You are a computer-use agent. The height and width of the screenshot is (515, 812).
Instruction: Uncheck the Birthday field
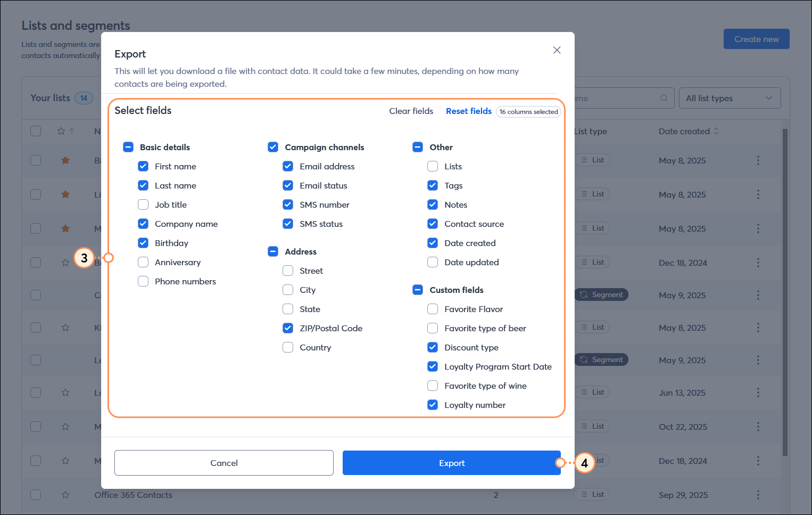(x=143, y=243)
